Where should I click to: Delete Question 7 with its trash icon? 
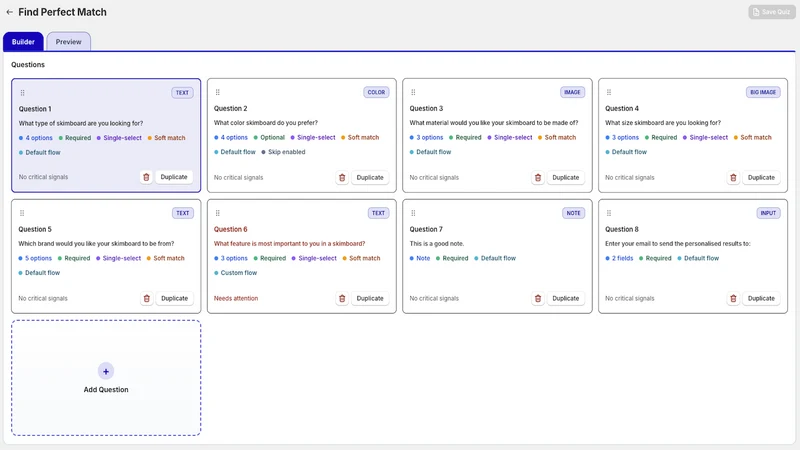[x=538, y=298]
